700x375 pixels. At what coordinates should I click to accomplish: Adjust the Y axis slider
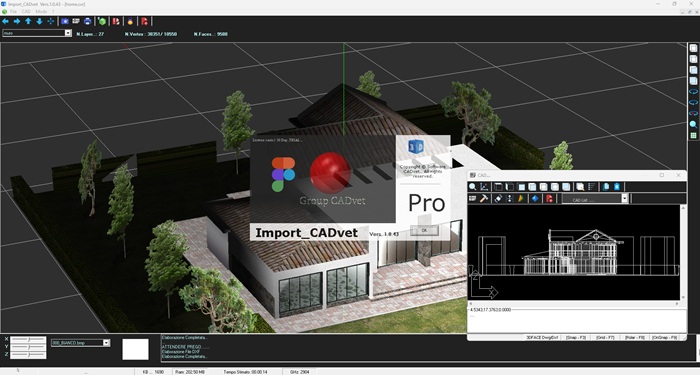[28, 347]
